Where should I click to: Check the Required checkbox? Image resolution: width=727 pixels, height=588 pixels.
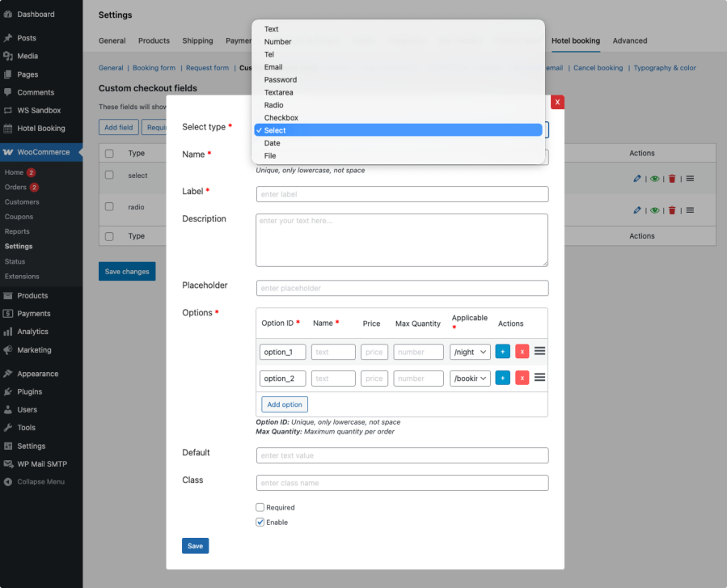260,507
